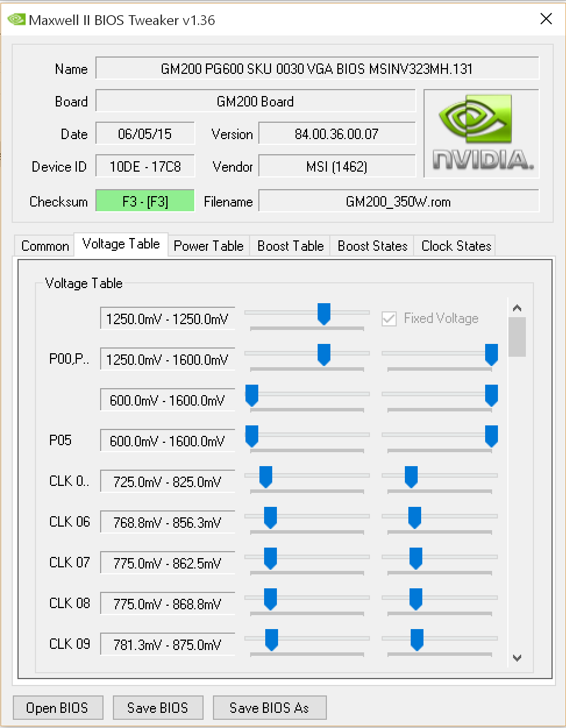Screen dimensions: 566x728
Task: Click the Save BIOS button
Action: coord(158,708)
